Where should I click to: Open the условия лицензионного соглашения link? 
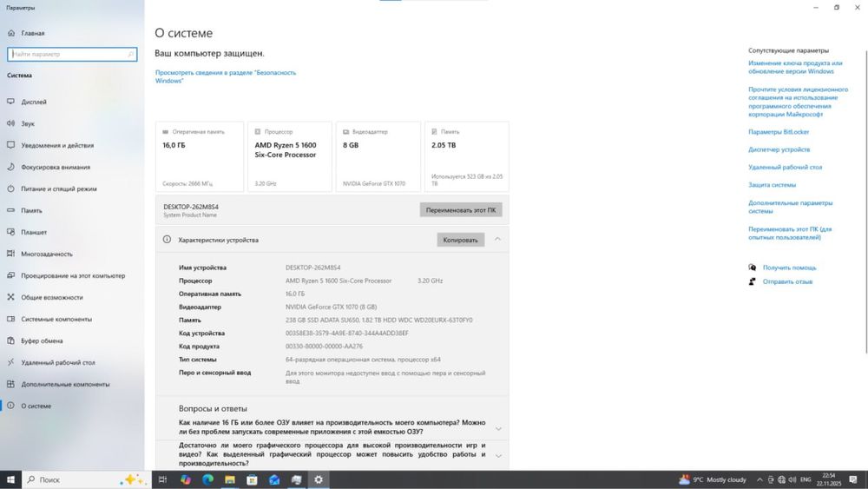click(798, 102)
